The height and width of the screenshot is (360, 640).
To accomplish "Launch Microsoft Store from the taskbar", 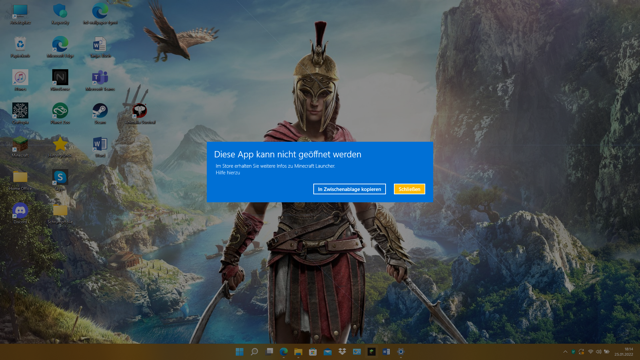I will coord(313,352).
